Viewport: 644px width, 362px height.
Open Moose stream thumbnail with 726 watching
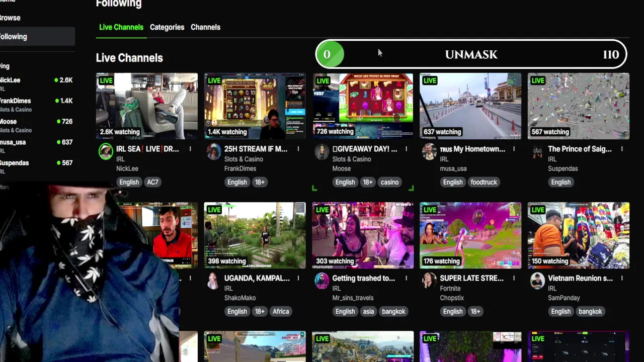click(x=363, y=106)
